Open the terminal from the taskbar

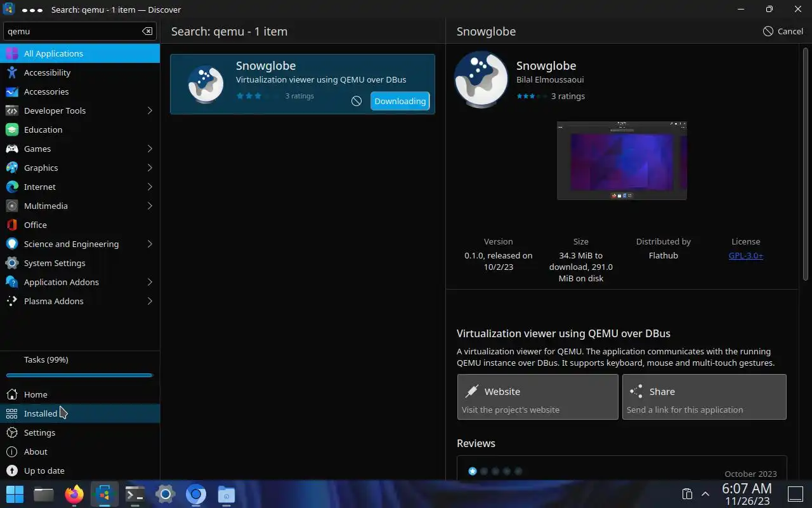(x=135, y=494)
